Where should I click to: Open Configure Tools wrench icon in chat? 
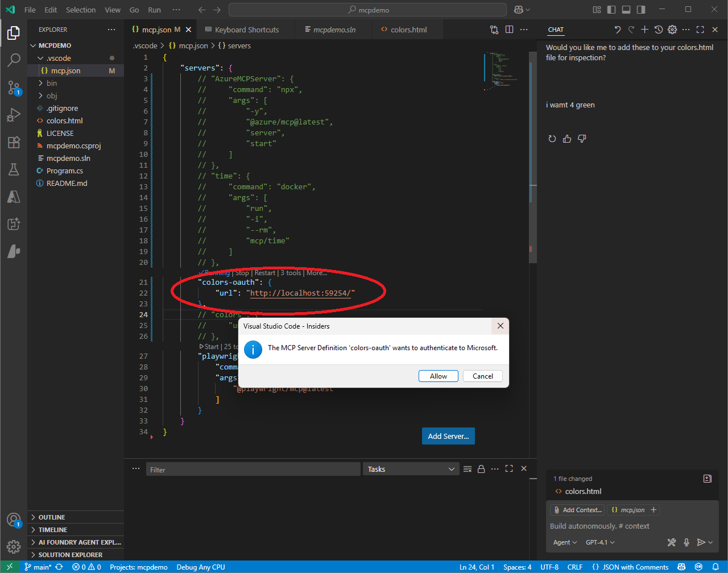[x=672, y=542]
